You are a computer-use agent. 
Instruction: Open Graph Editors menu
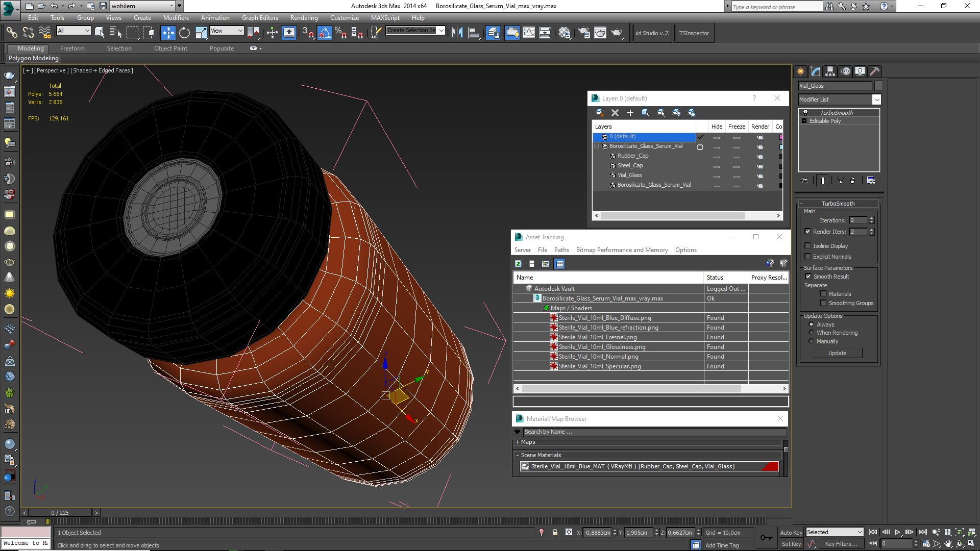[260, 18]
